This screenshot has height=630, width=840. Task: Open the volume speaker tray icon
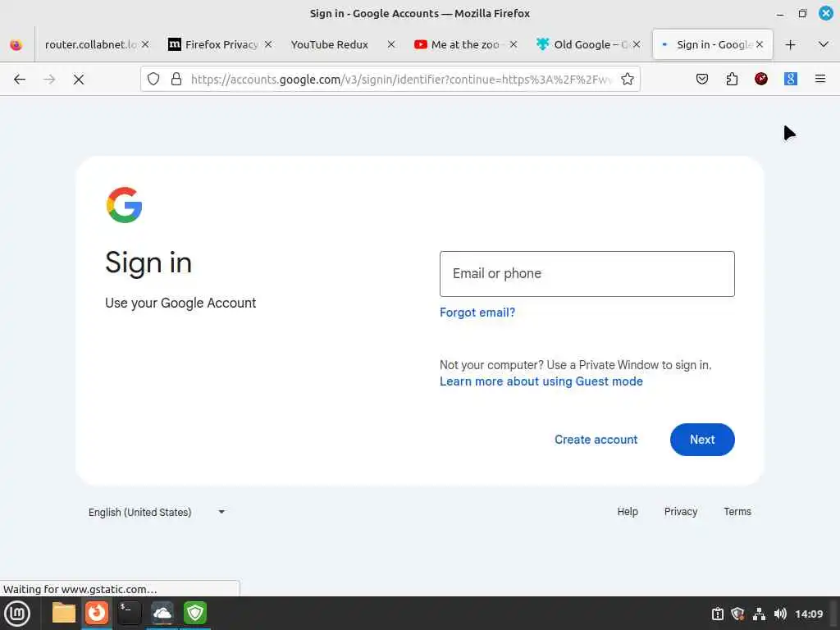(x=780, y=614)
